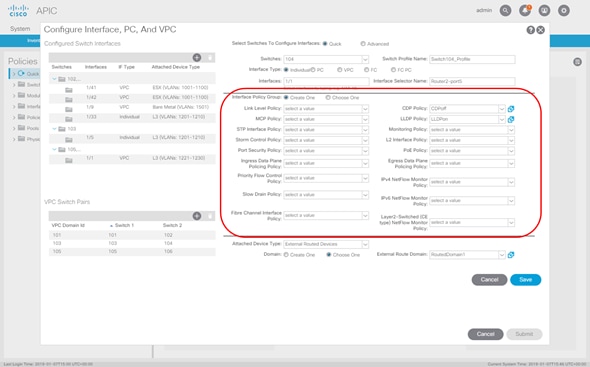Select PC interface type radio
This screenshot has height=367, width=590.
pos(313,70)
